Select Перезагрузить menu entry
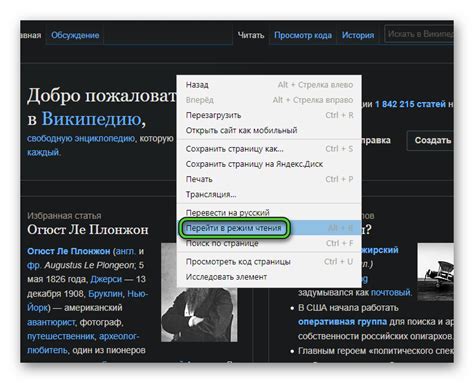Image resolution: width=474 pixels, height=383 pixels. [269, 115]
